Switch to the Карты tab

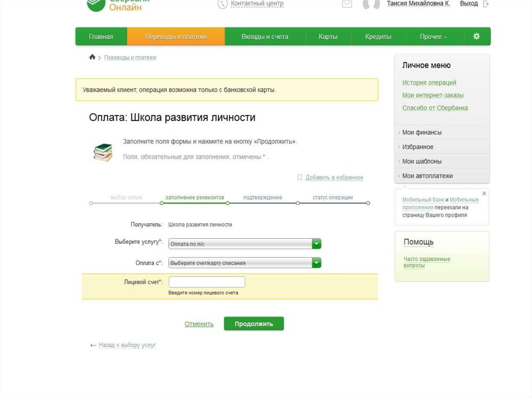point(328,36)
